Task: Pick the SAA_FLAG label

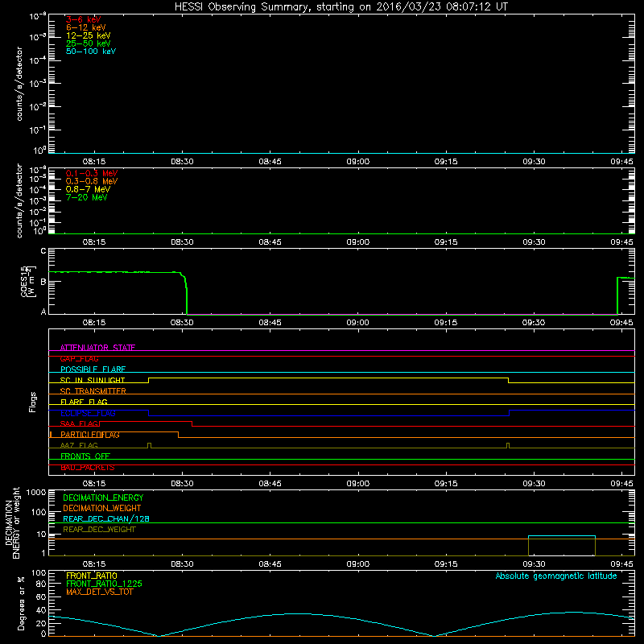Action: [x=79, y=423]
